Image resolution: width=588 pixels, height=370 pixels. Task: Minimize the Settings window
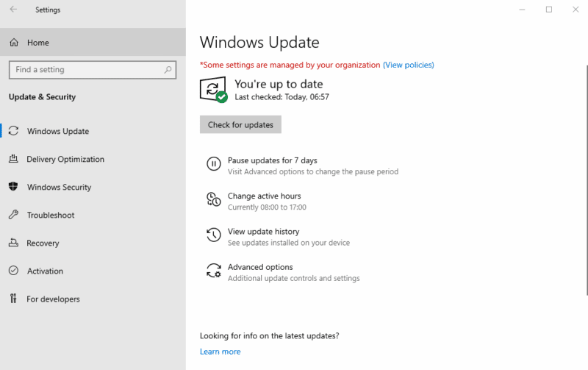point(522,10)
